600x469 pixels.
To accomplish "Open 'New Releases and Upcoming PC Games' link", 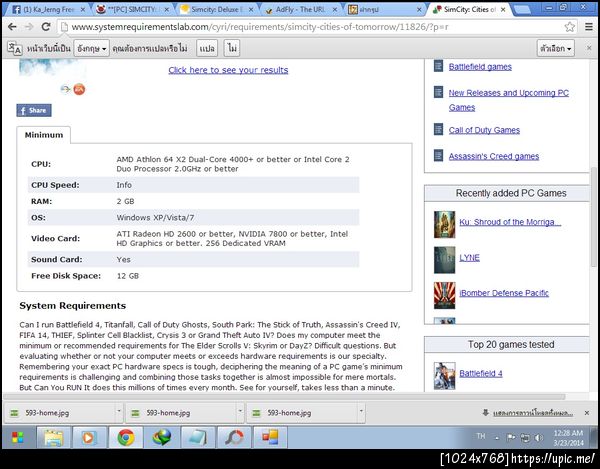I will [x=509, y=100].
